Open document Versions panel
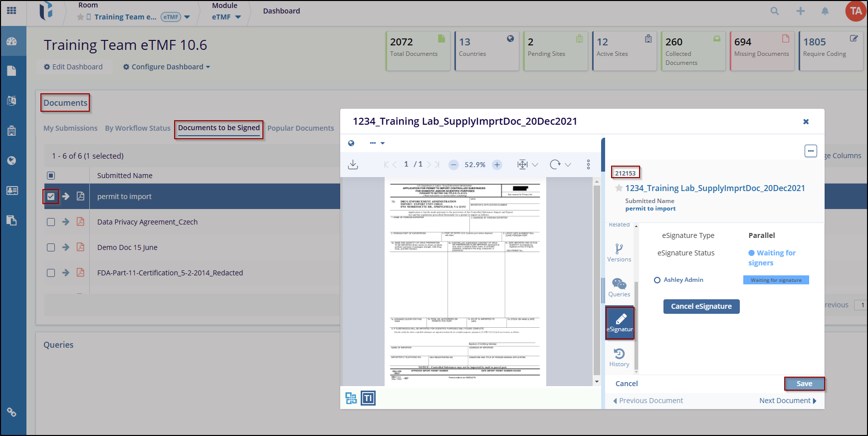This screenshot has height=436, width=868. [619, 252]
